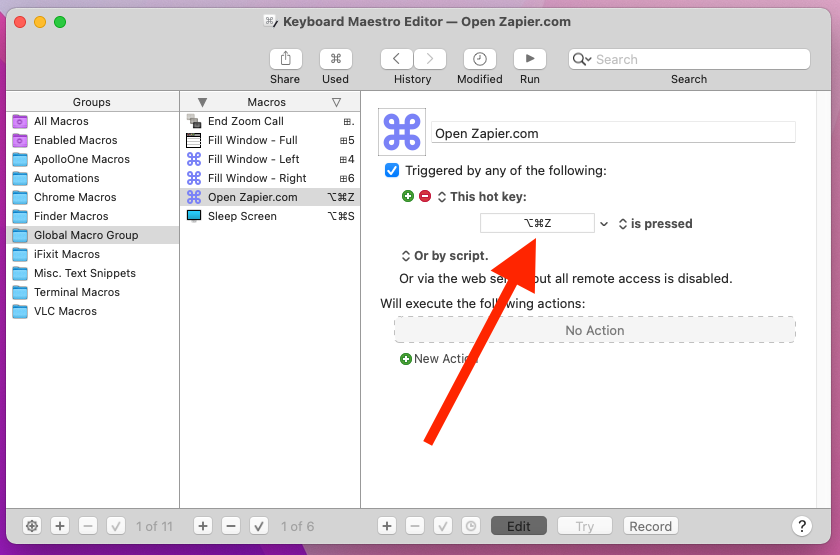The image size is (840, 555).
Task: Select the Finder Macros group
Action: 93,216
